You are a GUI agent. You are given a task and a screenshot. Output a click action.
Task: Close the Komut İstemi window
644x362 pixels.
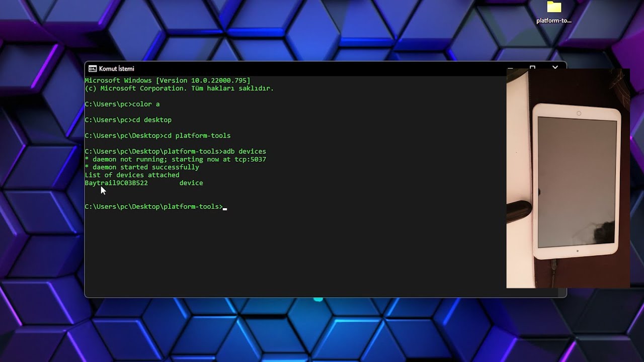tap(555, 67)
